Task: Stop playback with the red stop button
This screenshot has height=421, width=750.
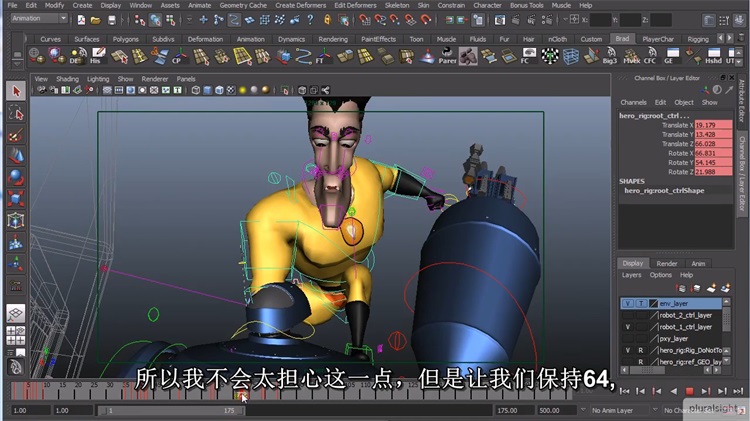Action: tap(689, 391)
